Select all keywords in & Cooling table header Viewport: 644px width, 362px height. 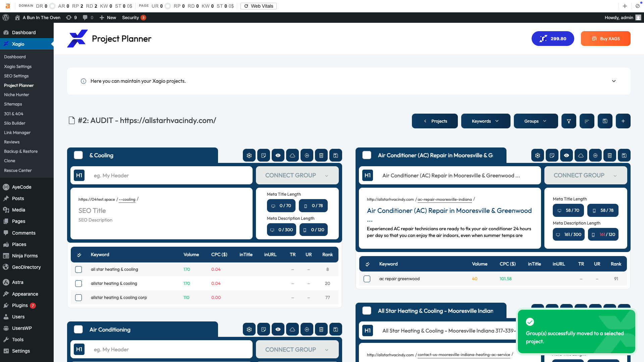(x=79, y=255)
